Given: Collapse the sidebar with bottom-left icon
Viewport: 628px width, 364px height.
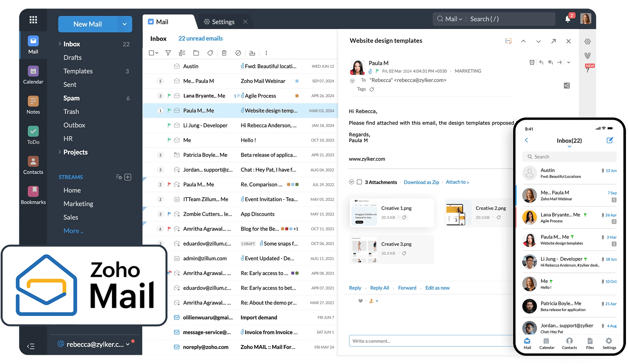Looking at the screenshot, I should pos(31,346).
